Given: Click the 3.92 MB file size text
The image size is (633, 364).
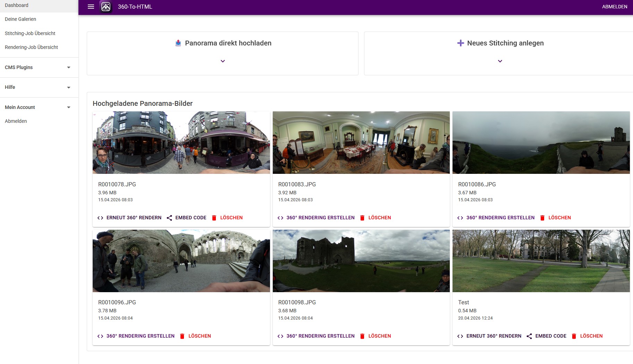Looking at the screenshot, I should [x=287, y=193].
